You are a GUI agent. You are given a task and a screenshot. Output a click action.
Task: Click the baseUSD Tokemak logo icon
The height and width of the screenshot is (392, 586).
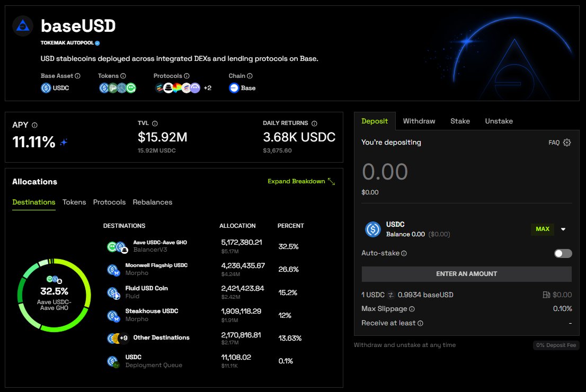coord(23,26)
